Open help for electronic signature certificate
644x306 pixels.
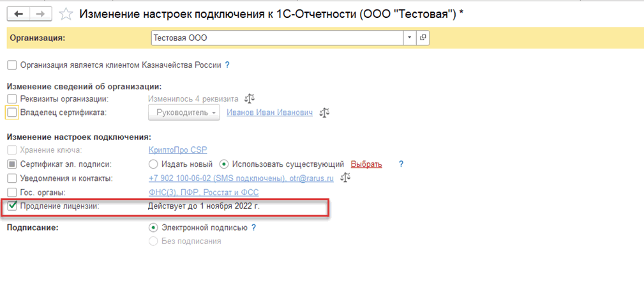tap(401, 165)
